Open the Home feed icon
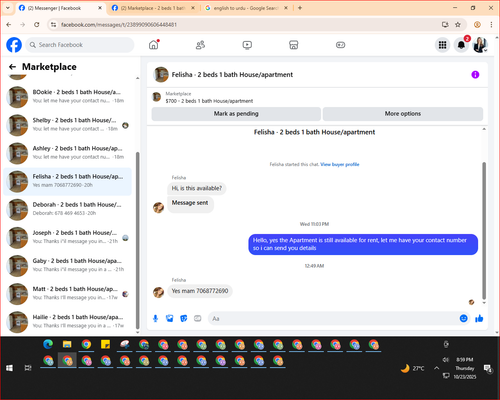The width and height of the screenshot is (500, 400). tap(154, 45)
